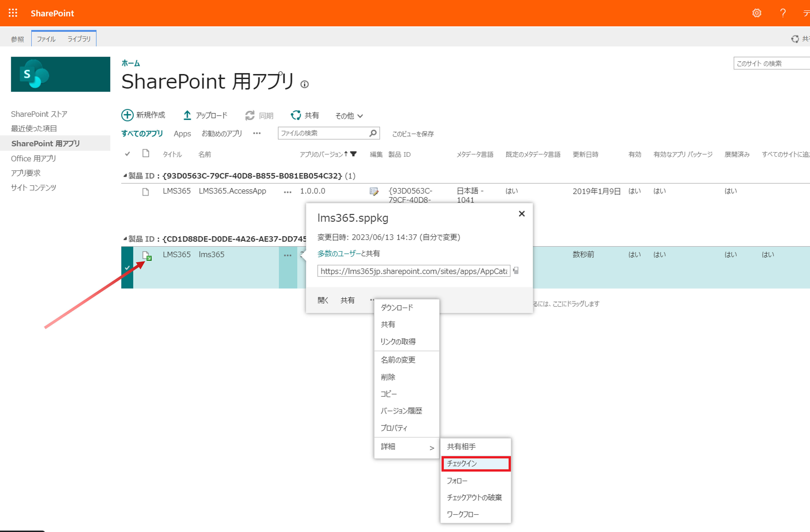Screen dimensions: 810x532
Task: Click the page info icon beside title
Action: (305, 84)
